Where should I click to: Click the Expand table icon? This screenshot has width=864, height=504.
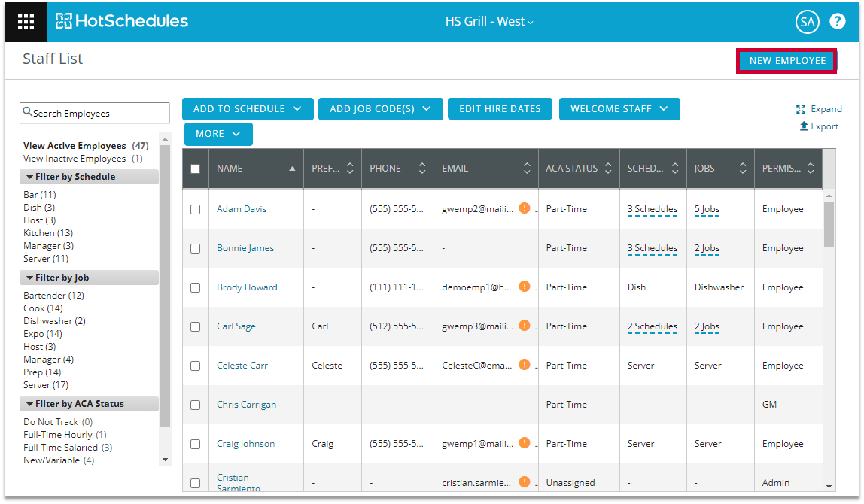801,110
